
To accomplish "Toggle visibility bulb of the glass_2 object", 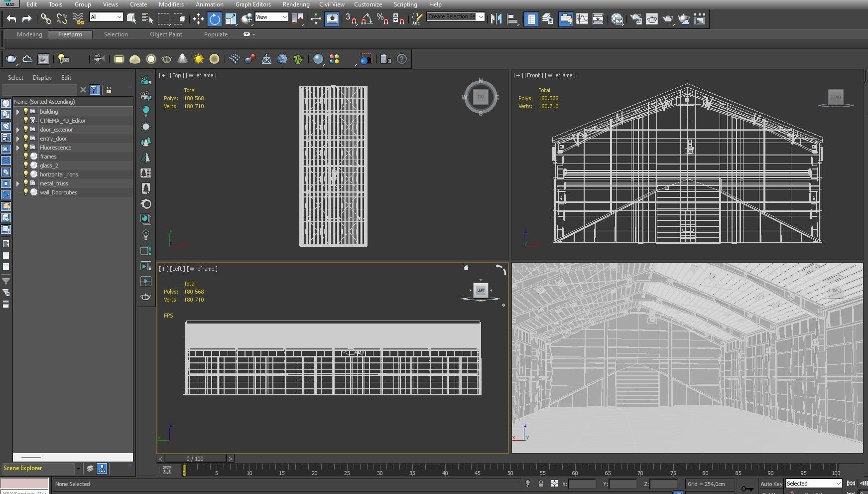I will (x=26, y=165).
